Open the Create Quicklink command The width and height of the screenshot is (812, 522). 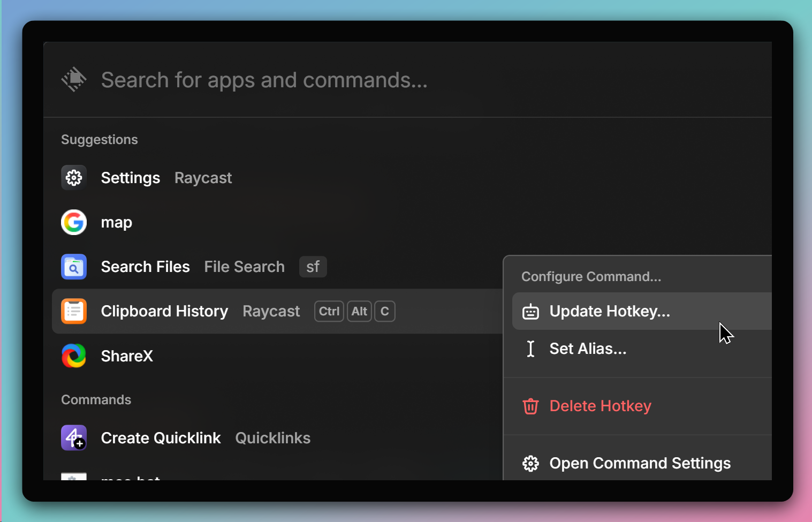point(277,438)
